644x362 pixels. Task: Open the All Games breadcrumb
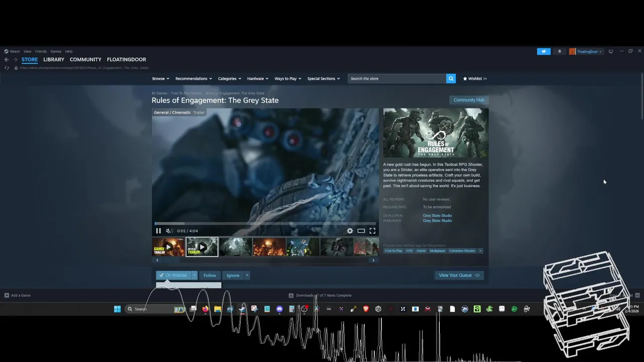click(159, 93)
